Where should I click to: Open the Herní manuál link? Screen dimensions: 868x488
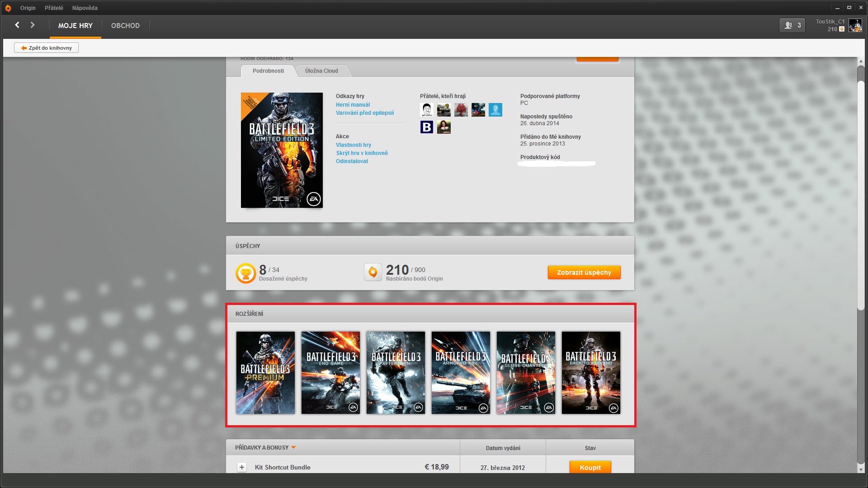[353, 105]
